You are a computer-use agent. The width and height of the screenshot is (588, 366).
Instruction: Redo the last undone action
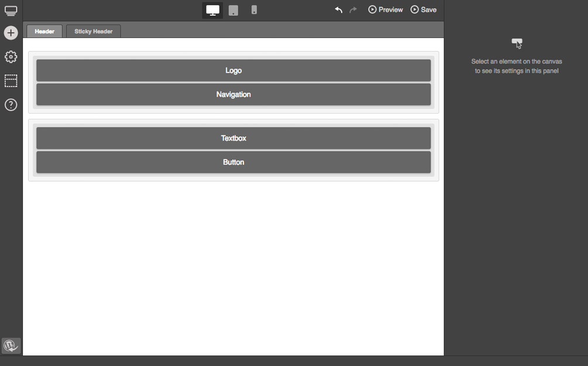point(353,10)
